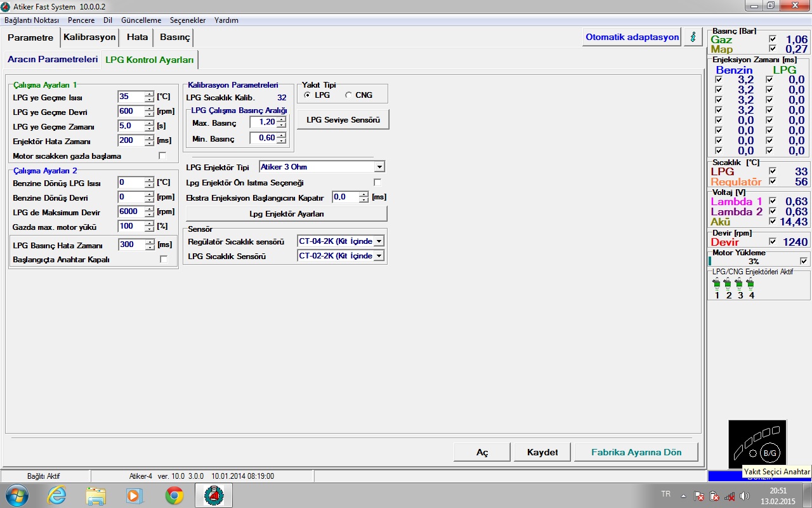The height and width of the screenshot is (508, 812).
Task: Increase LPG de Maksimum Devir stepper
Action: (150, 209)
